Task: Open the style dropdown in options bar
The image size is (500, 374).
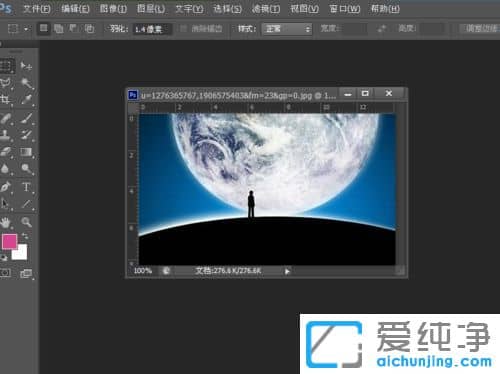Action: point(287,29)
